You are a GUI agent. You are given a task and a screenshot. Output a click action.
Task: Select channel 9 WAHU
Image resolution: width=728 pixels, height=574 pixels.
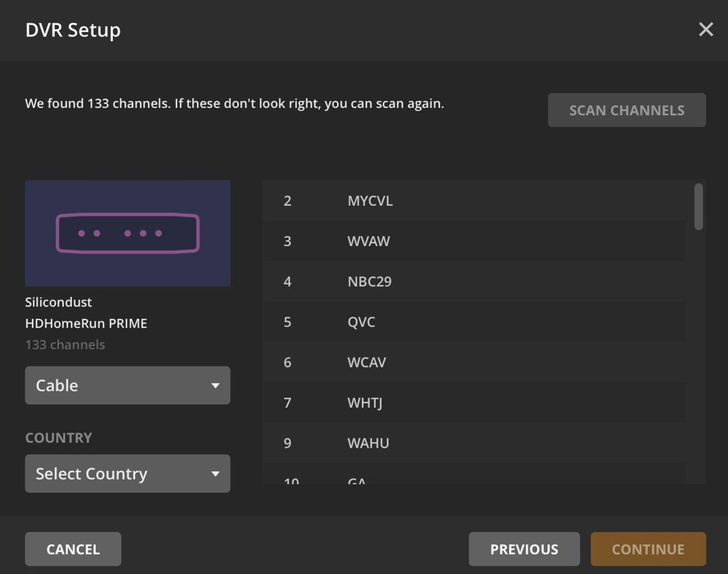(473, 443)
